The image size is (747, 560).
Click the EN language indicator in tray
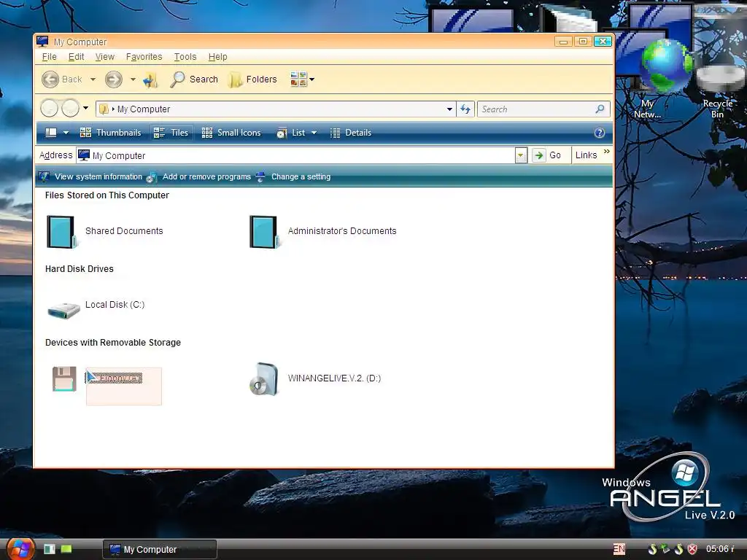pos(619,549)
